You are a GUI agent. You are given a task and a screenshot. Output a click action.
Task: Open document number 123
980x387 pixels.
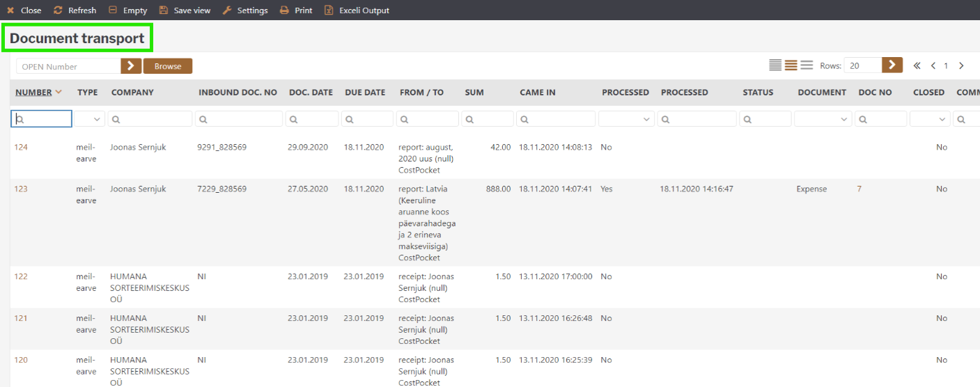click(22, 189)
